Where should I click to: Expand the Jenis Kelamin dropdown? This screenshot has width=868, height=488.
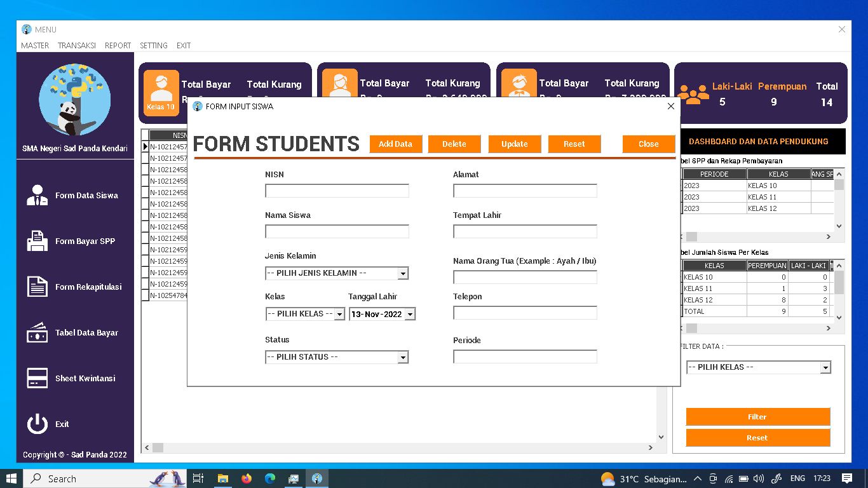403,274
